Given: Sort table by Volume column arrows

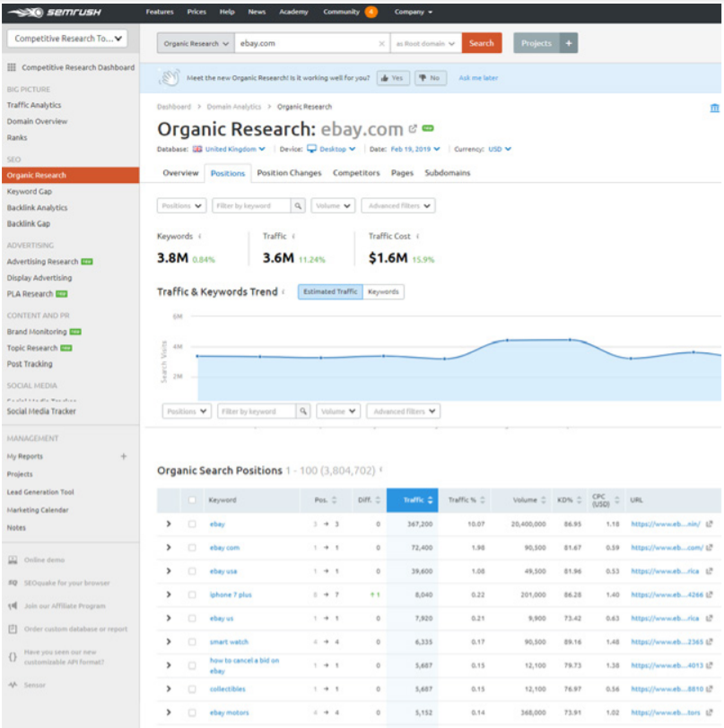Looking at the screenshot, I should (x=544, y=500).
